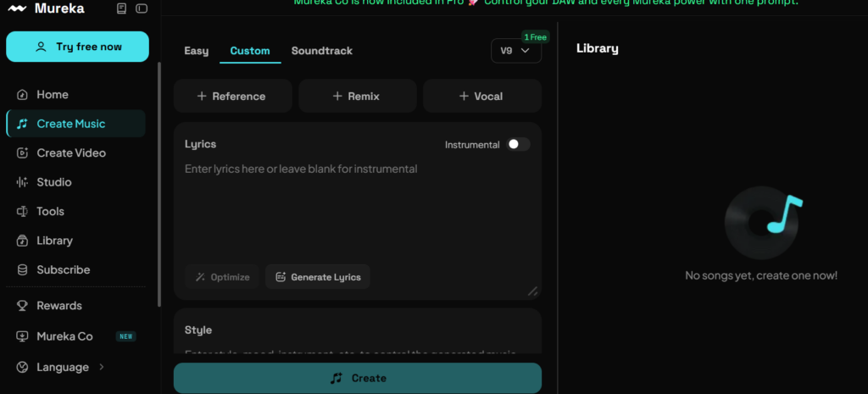Switch to the Soundtrack tab
Viewport: 868px width, 394px height.
click(321, 51)
